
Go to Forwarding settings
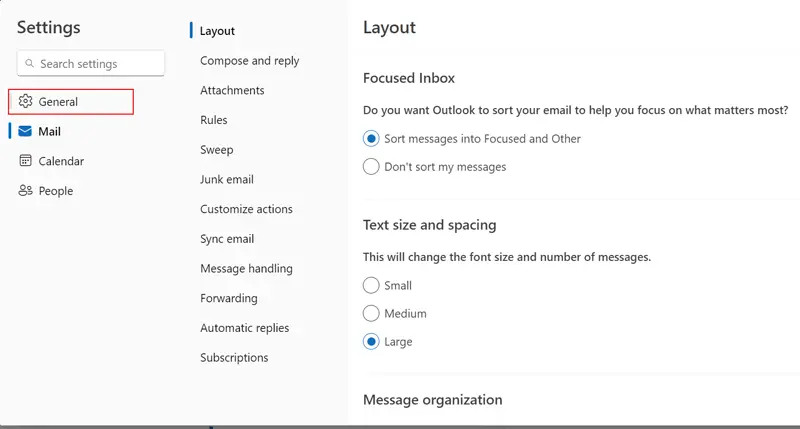point(228,298)
